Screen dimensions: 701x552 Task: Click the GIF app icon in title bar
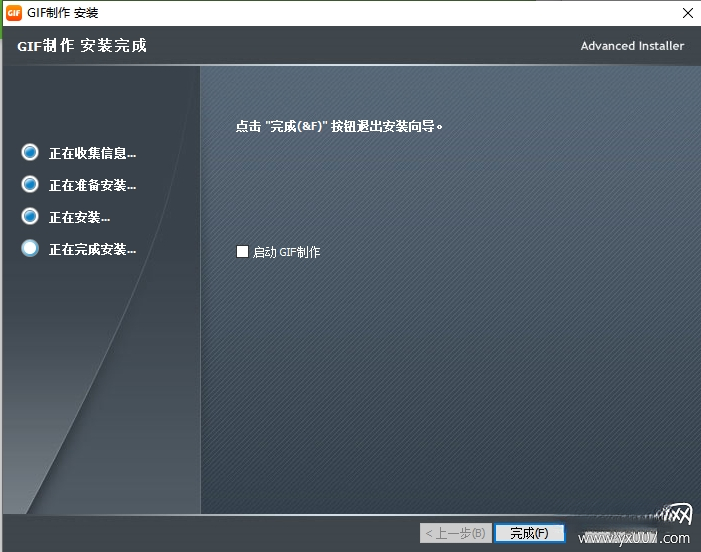13,13
